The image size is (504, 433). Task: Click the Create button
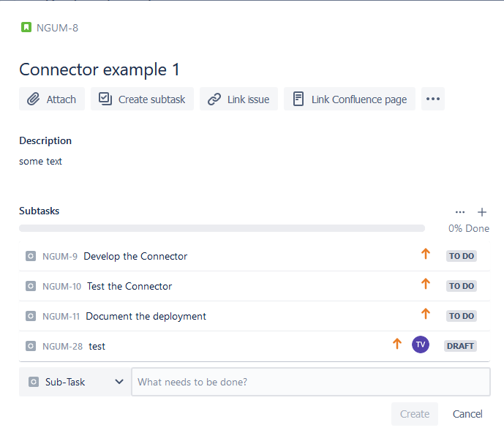coord(415,414)
